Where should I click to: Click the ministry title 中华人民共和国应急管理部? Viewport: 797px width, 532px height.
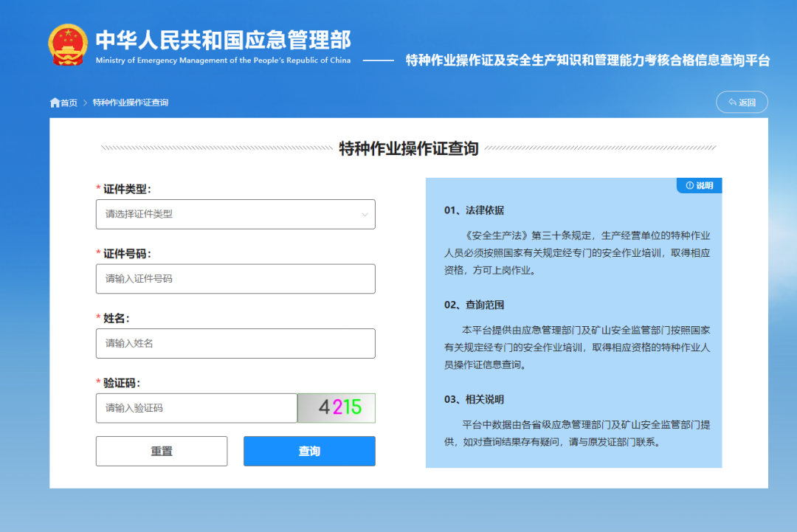[x=223, y=40]
